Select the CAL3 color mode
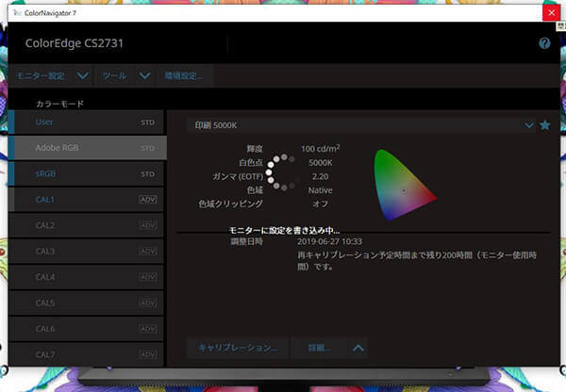The image size is (566, 392). click(87, 252)
